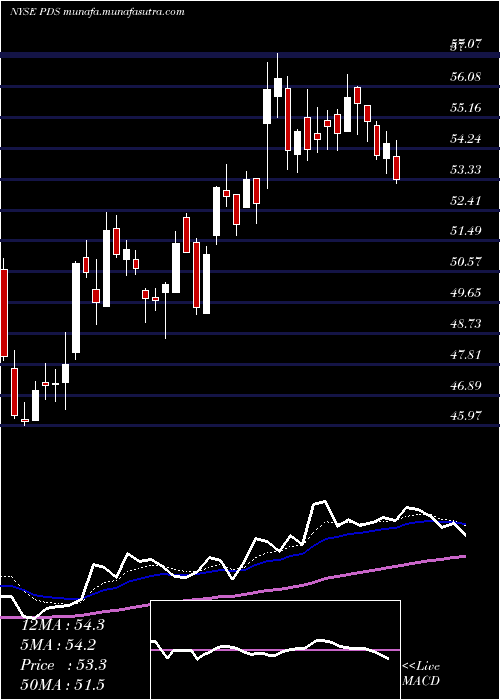Click the 56.08 price axis label
This screenshot has width=500, height=700.
point(465,77)
